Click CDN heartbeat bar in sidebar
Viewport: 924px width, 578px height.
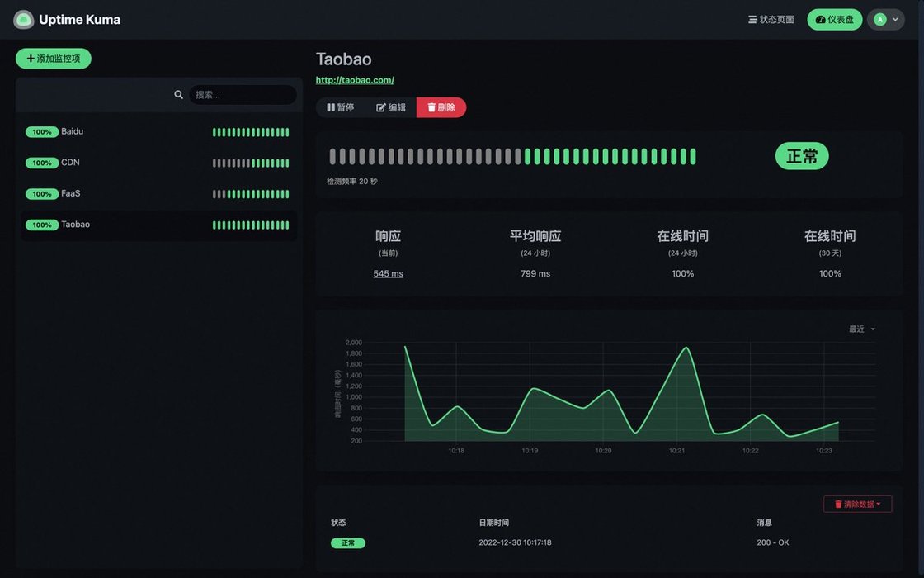[x=251, y=163]
